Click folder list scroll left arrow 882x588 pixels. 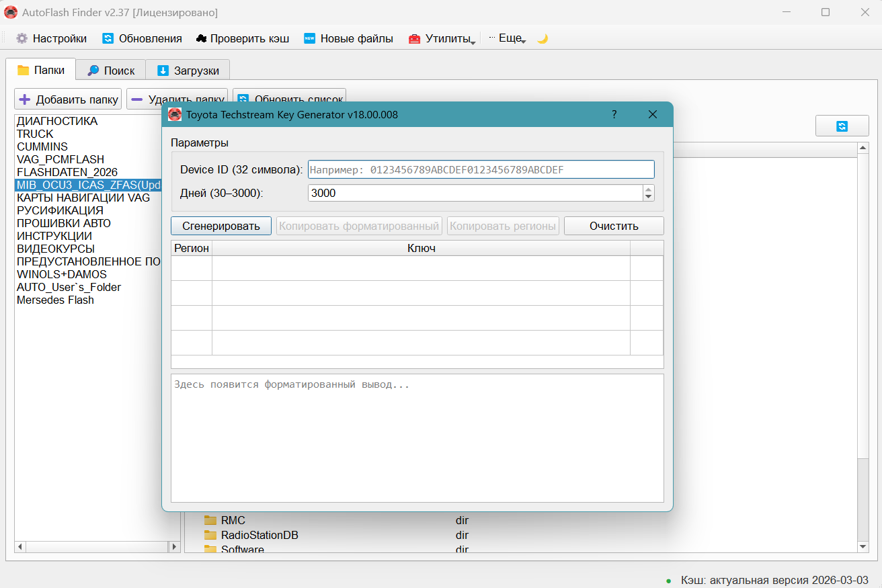pyautogui.click(x=20, y=547)
